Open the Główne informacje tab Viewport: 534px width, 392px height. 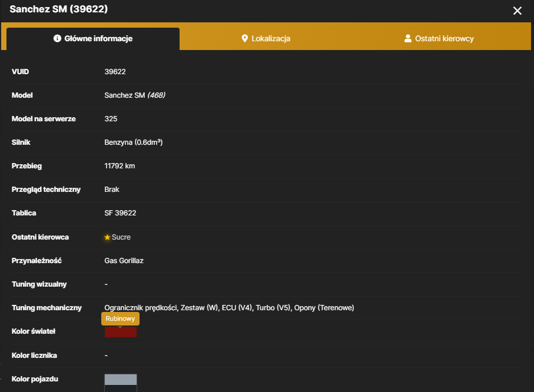(x=93, y=39)
